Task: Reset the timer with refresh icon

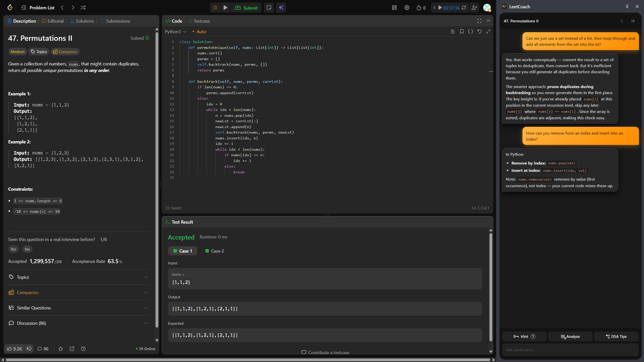Action: 464,8
